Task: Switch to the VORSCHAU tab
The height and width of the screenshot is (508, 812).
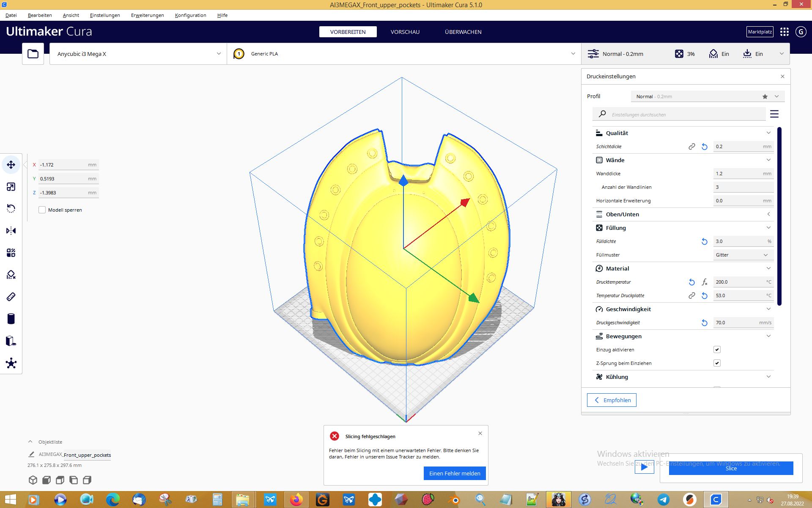Action: [x=405, y=32]
